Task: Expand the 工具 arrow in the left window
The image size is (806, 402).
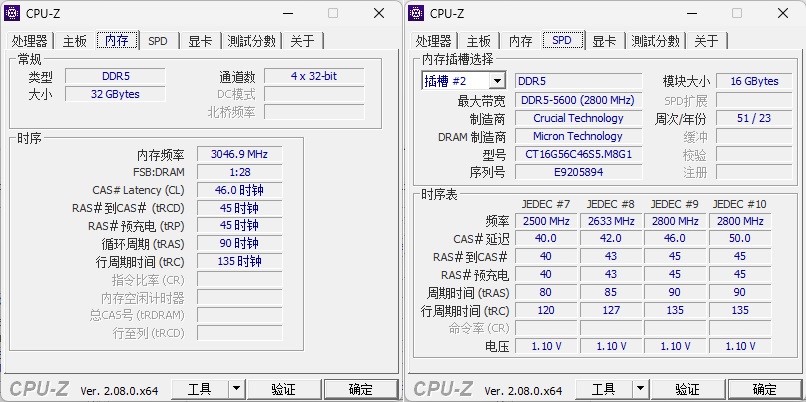Action: pos(236,389)
